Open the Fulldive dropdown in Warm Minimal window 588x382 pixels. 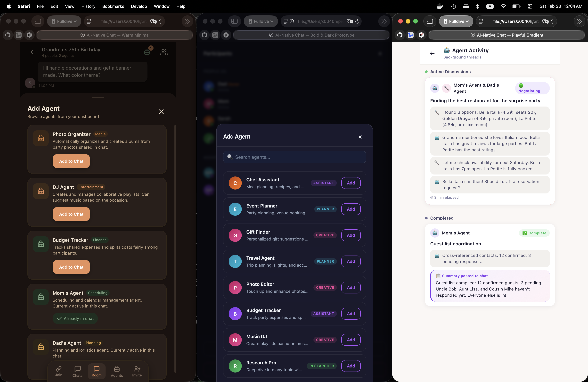(64, 21)
